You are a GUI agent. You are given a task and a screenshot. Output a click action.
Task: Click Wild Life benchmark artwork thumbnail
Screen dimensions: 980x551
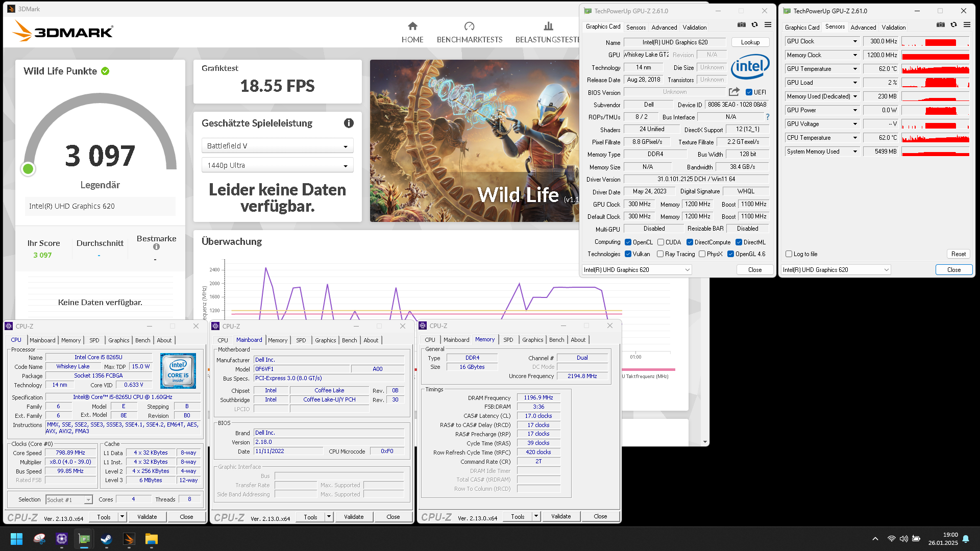(474, 141)
